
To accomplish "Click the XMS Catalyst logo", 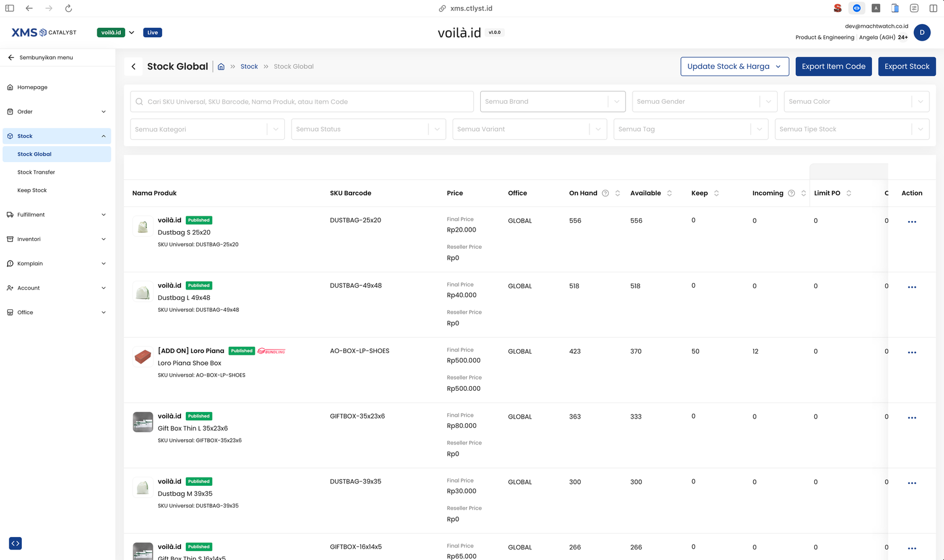I will pos(44,32).
